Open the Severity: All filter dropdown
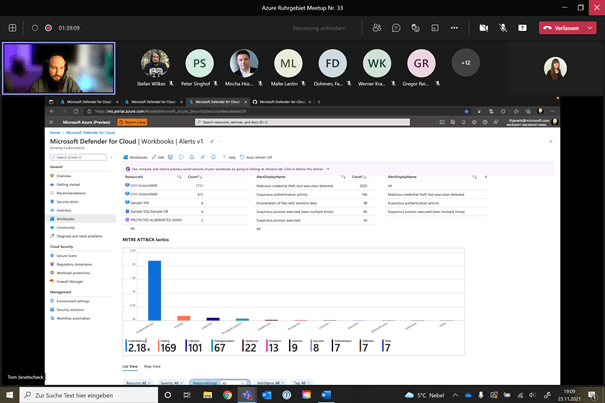The width and height of the screenshot is (605, 403). click(x=171, y=383)
